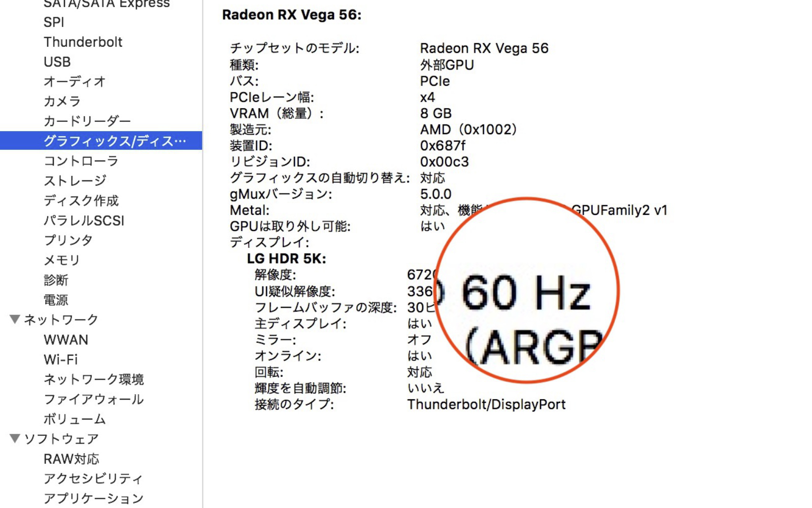Select オーディオ in the sidebar
812x508 pixels.
[75, 82]
